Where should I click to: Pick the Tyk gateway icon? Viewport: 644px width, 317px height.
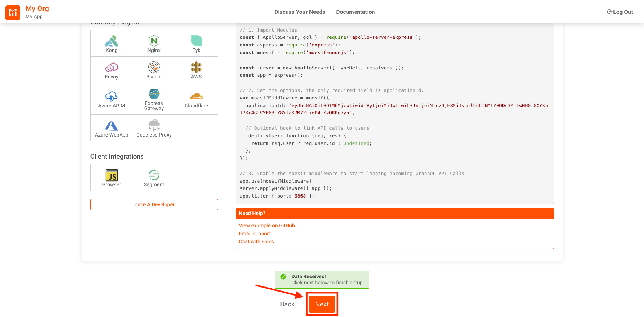pyautogui.click(x=197, y=41)
